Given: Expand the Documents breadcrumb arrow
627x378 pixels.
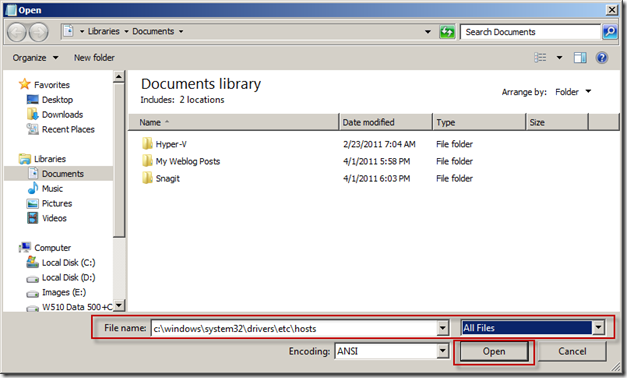Looking at the screenshot, I should (x=181, y=31).
